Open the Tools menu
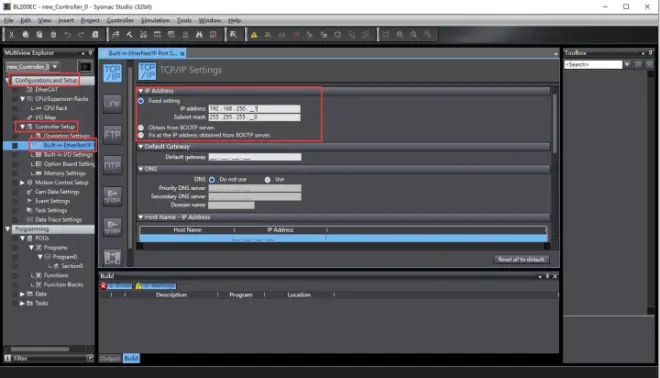Screen dimensions: 660x378 pos(184,20)
